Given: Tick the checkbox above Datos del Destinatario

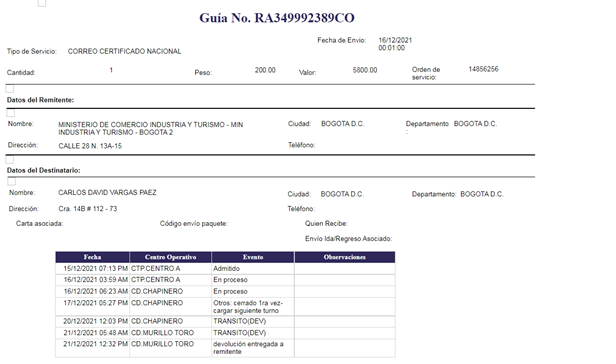Looking at the screenshot, I should click(10, 160).
